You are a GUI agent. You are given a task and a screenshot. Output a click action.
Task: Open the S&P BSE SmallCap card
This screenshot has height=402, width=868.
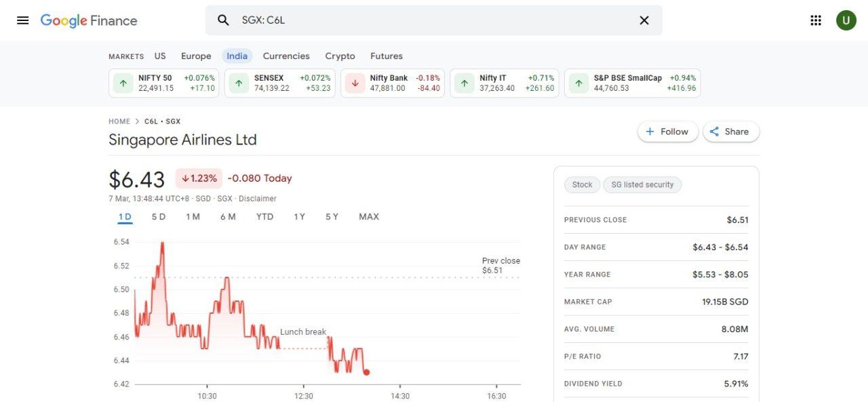[633, 83]
